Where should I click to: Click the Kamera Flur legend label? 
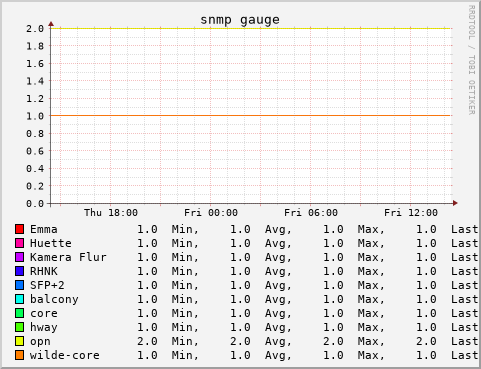tap(68, 257)
